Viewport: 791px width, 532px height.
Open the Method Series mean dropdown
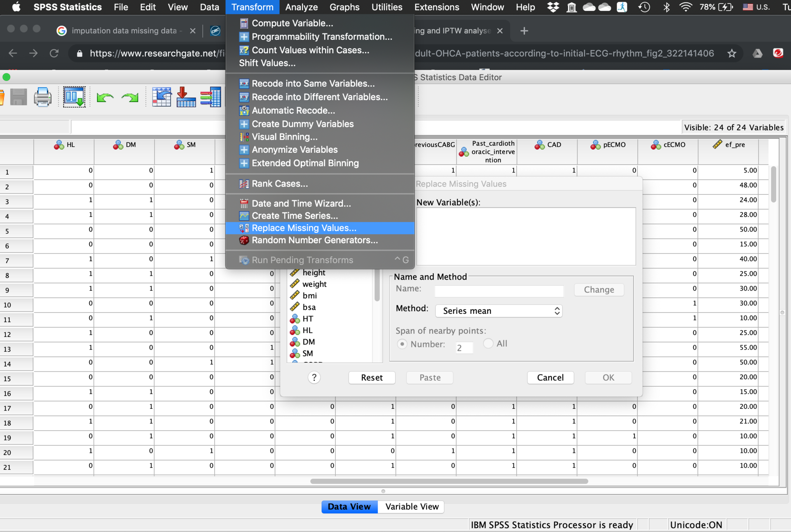[498, 311]
